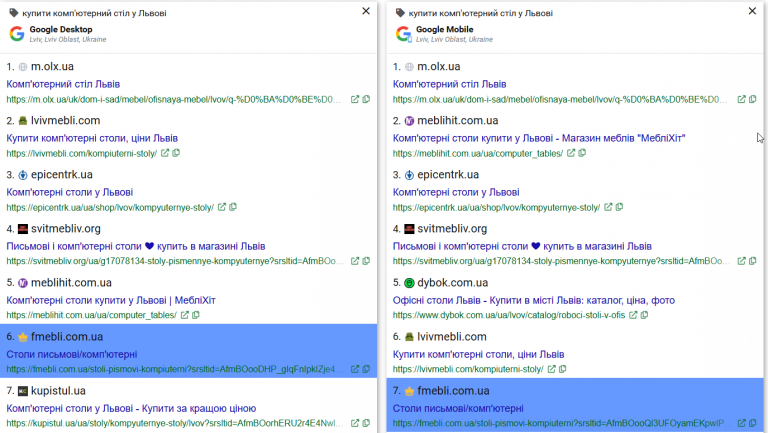Open the Mobile epicentrk.ua URL externally
The height and width of the screenshot is (433, 768).
[x=607, y=207]
